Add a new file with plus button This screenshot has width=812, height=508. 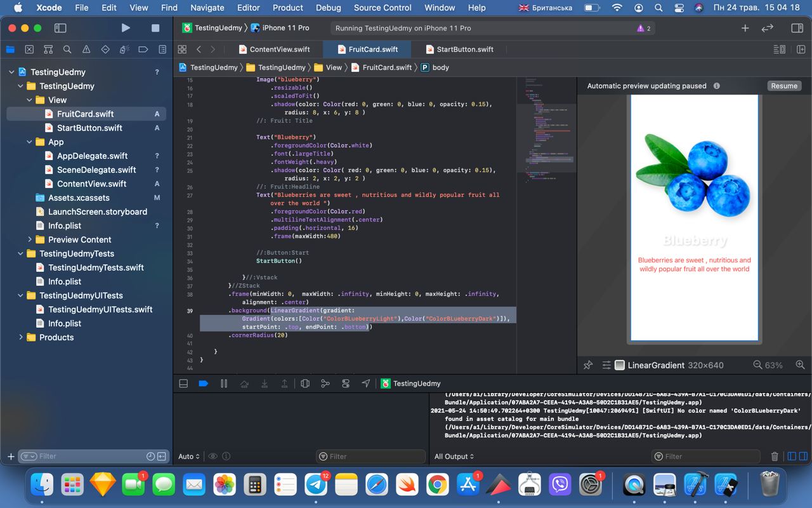coord(10,457)
